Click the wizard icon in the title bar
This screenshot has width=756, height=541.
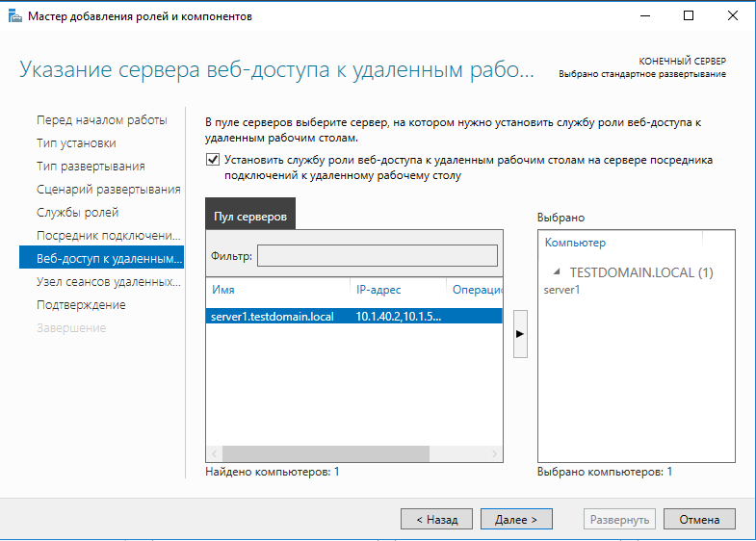[x=14, y=16]
